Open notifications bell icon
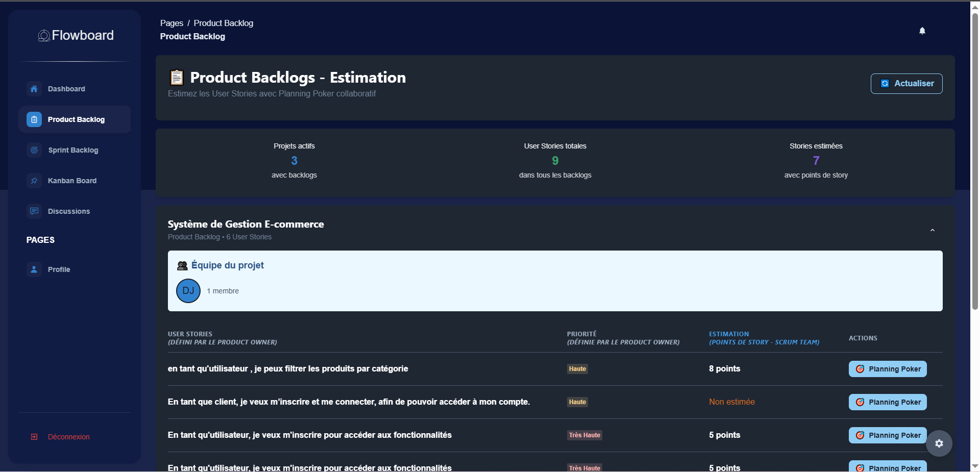Image resolution: width=980 pixels, height=472 pixels. click(922, 31)
